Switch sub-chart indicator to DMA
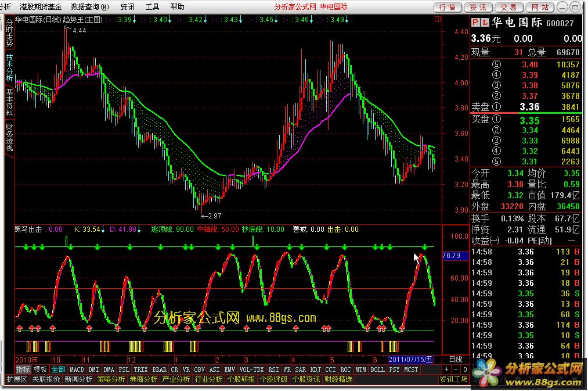Viewport: 588px width, 391px height. 109,370
